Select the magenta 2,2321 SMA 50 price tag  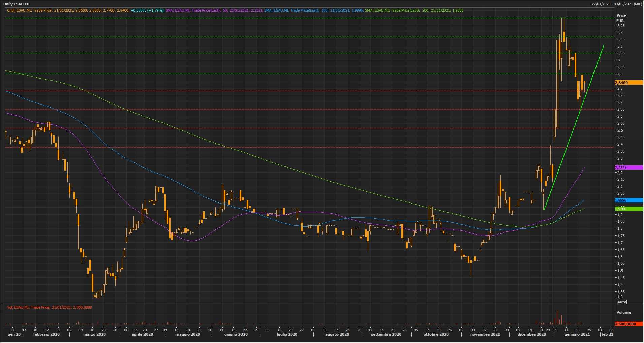click(629, 168)
